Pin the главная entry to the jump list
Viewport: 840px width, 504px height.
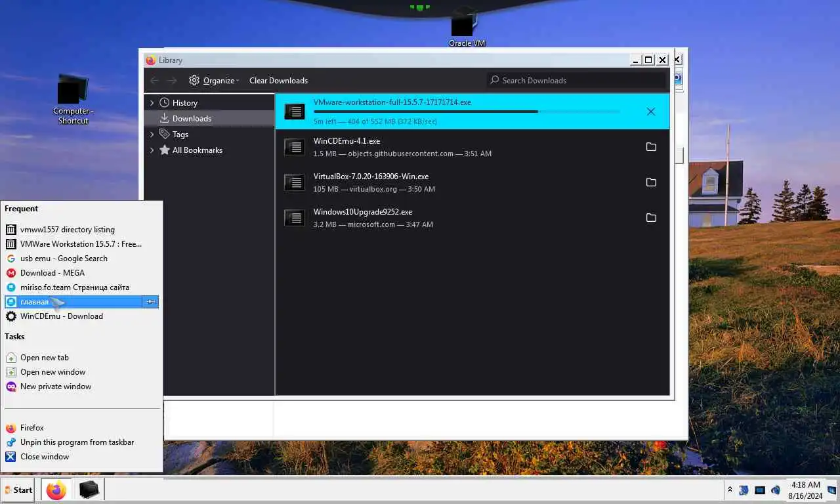click(x=150, y=302)
